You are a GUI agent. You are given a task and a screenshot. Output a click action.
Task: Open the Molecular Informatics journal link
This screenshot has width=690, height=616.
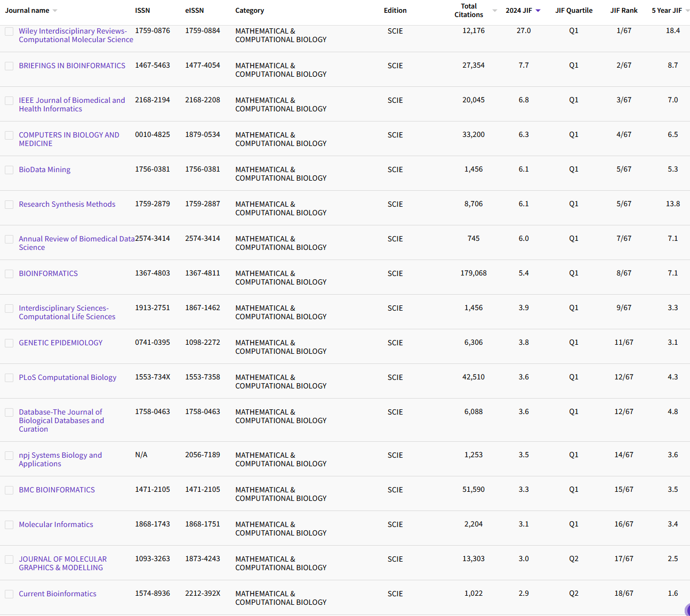[56, 524]
